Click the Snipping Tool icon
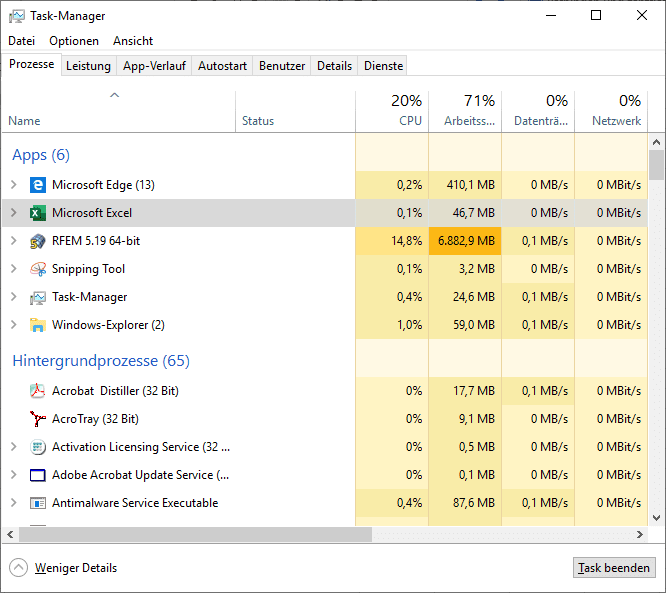666x593 pixels. tap(38, 269)
